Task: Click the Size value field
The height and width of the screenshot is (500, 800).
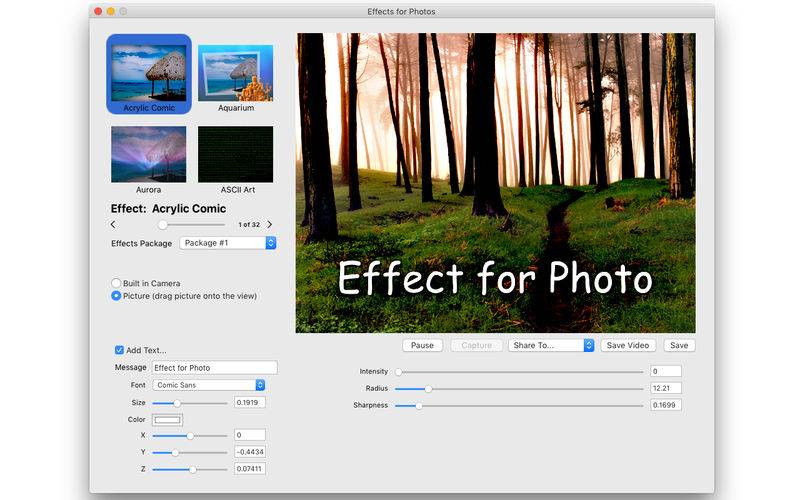Action: 249,403
